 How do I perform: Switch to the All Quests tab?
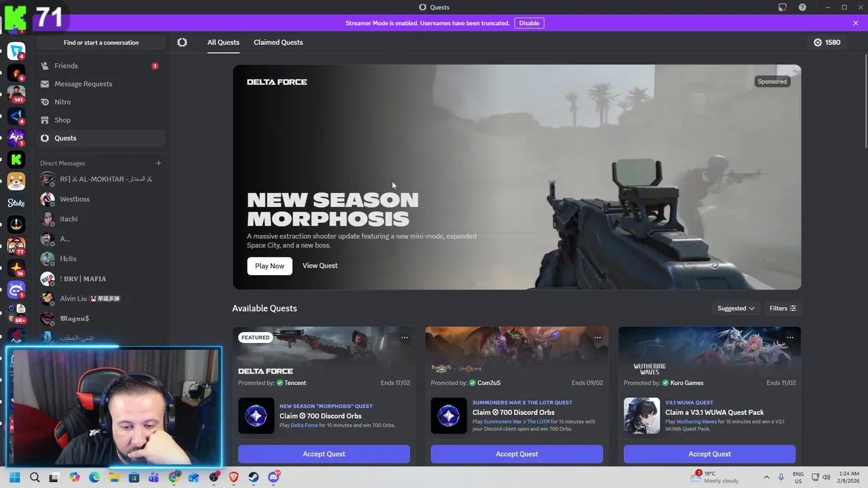pos(223,42)
